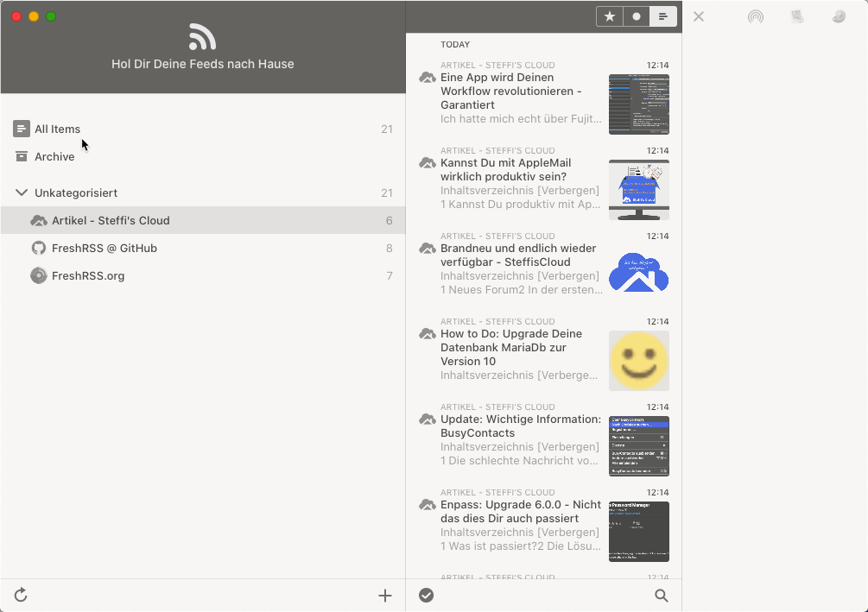Show unread articles filter
Image resolution: width=868 pixels, height=612 pixels.
(x=637, y=16)
